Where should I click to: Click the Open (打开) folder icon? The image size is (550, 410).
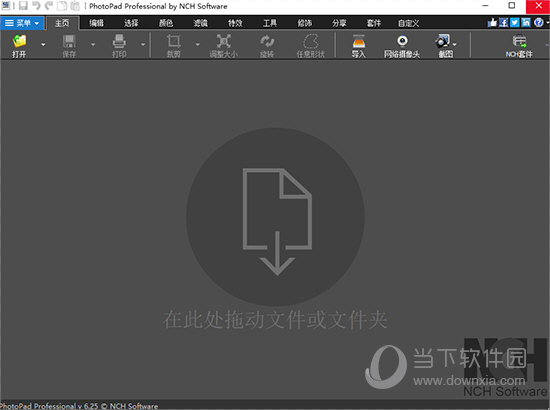pos(19,41)
